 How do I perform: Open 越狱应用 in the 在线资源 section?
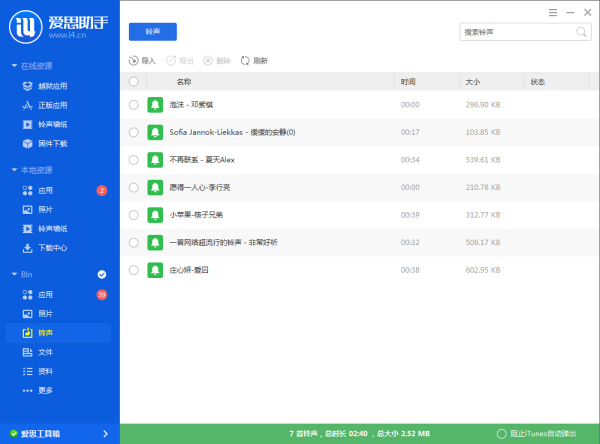click(x=51, y=86)
